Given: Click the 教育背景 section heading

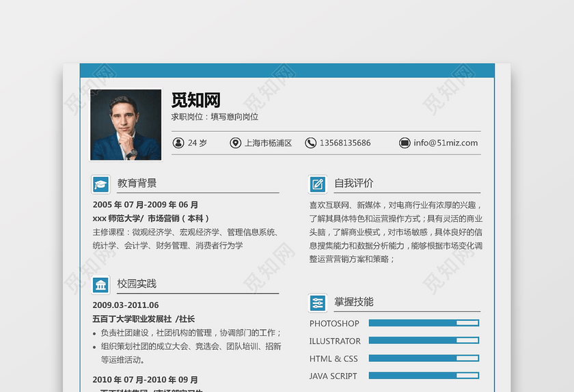Looking at the screenshot, I should tap(137, 183).
